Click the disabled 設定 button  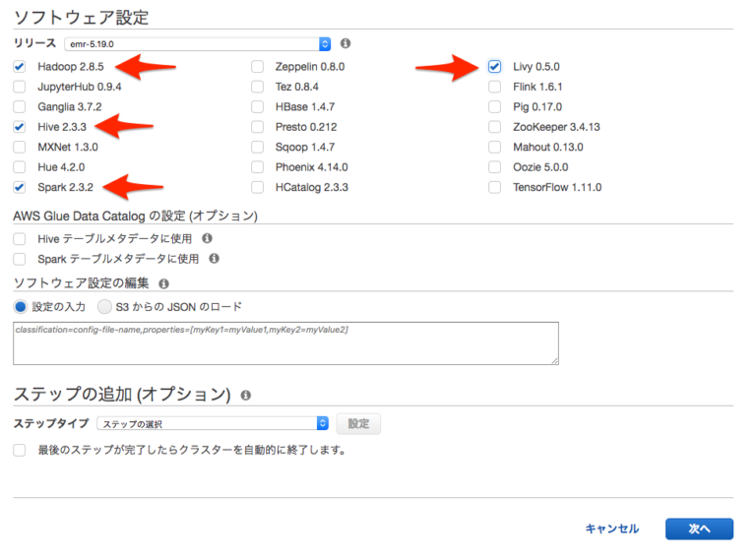(358, 423)
